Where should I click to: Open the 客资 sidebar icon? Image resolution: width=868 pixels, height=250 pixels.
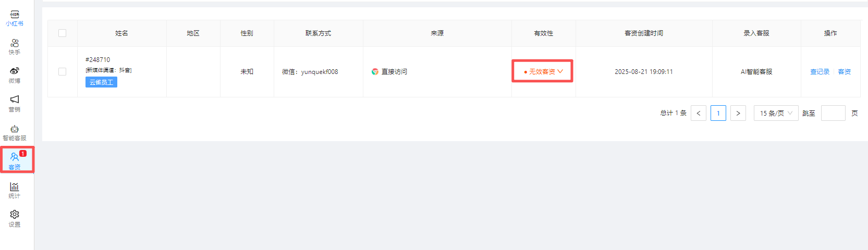coord(15,158)
